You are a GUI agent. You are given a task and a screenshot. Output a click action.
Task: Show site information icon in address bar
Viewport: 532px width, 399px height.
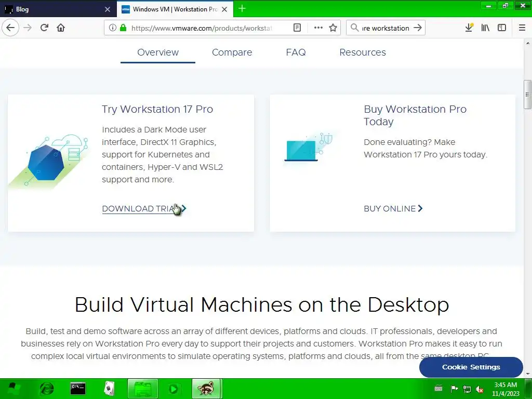pos(113,28)
